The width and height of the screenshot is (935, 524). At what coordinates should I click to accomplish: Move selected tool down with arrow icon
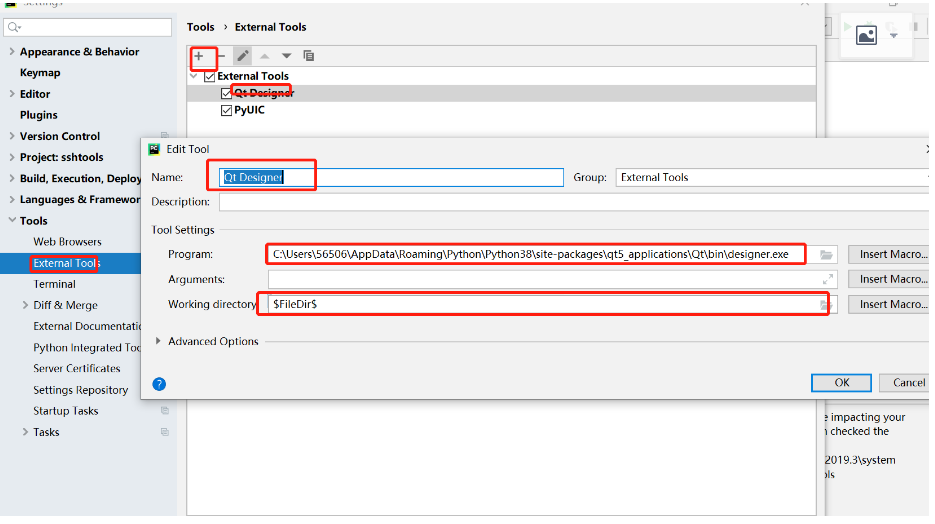pyautogui.click(x=287, y=56)
